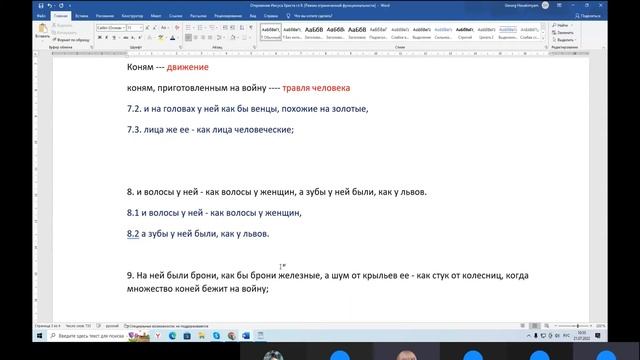This screenshot has height=360, width=640.
Task: Open Select dropdown in editing group
Action: [565, 40]
